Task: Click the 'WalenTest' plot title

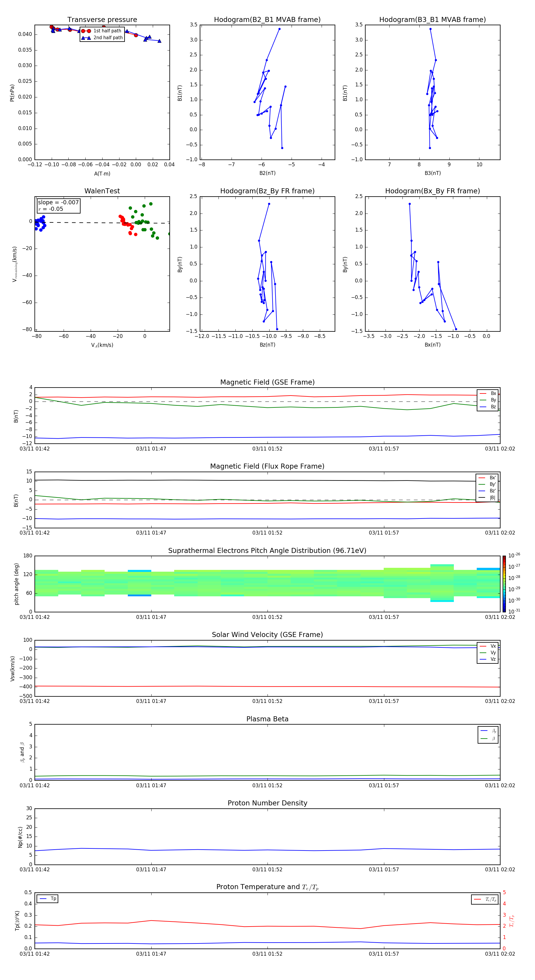Action: (102, 191)
